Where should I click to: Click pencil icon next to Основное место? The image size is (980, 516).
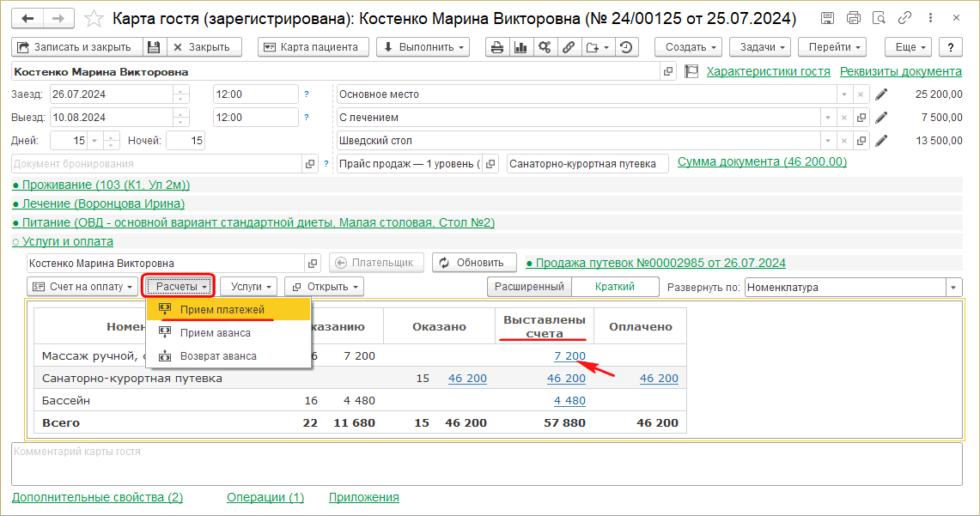pyautogui.click(x=881, y=94)
